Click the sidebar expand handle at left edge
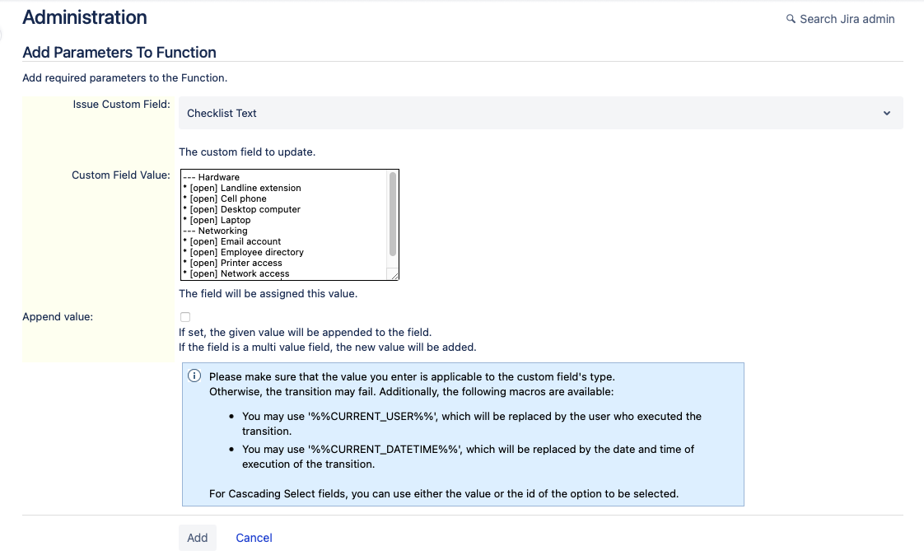The width and height of the screenshot is (924, 560). click(2, 33)
